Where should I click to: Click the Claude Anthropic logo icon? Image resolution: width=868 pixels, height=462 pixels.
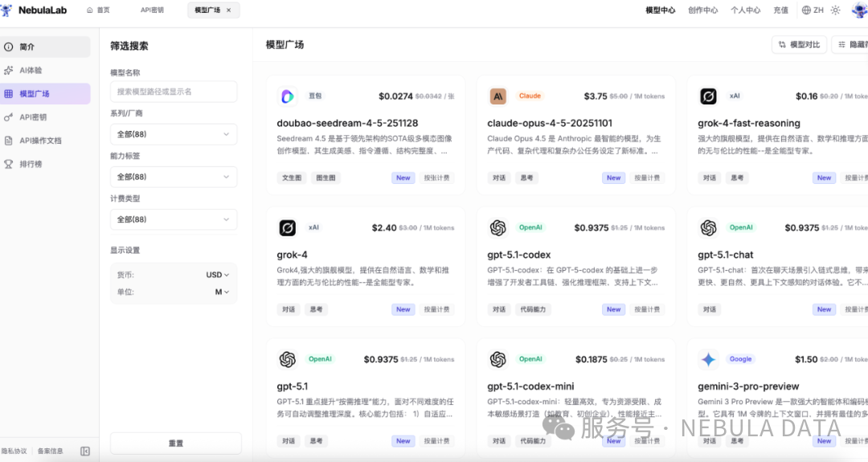click(x=497, y=96)
